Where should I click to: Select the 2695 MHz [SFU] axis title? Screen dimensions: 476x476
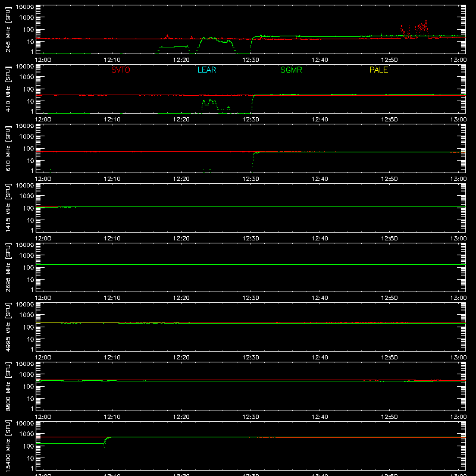8,267
